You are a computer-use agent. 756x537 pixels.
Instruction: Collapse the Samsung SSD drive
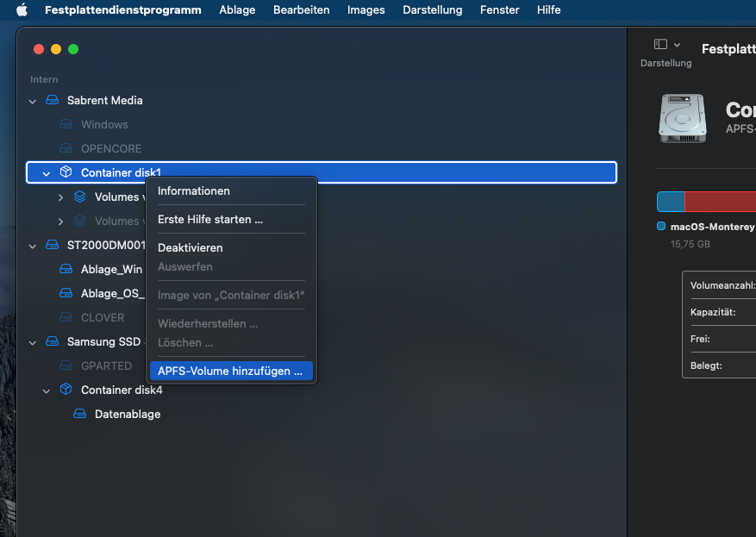click(x=32, y=343)
